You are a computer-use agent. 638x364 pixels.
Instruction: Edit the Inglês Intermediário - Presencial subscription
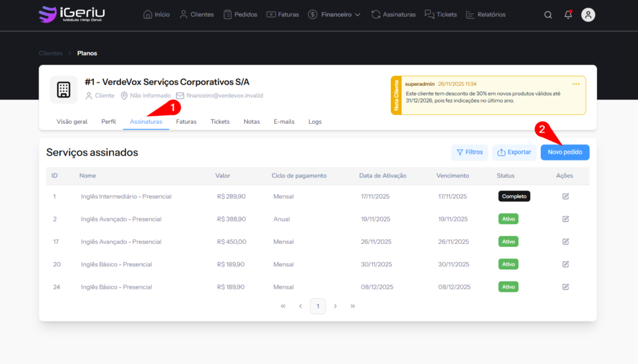point(566,197)
